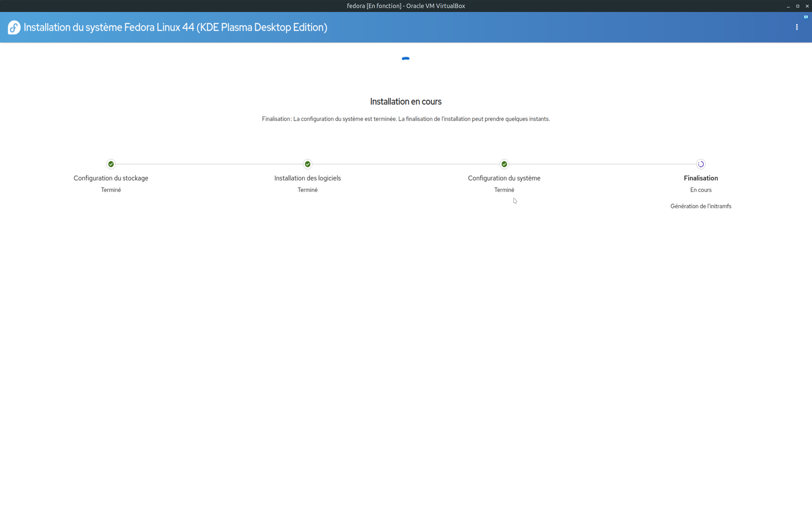Open the kebab menu in installer header
Screen dimensions: 812x520
pyautogui.click(x=797, y=27)
